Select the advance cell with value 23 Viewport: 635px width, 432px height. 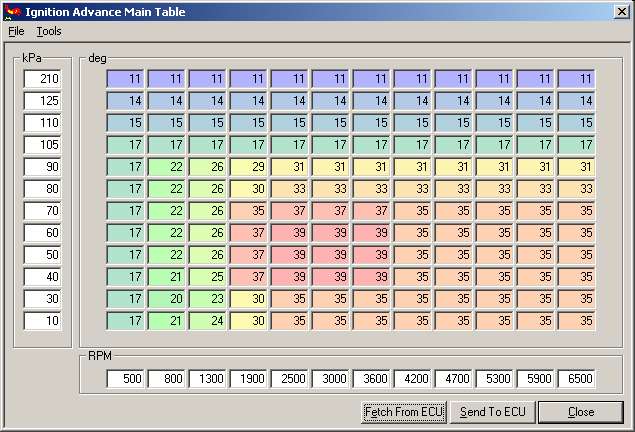click(208, 298)
